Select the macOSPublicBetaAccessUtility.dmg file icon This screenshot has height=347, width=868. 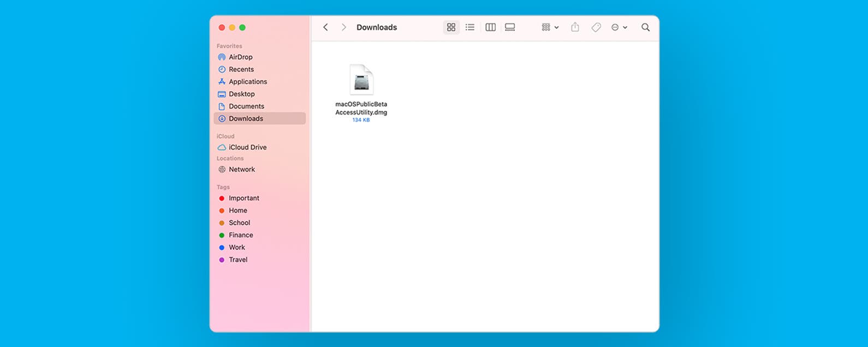(361, 80)
